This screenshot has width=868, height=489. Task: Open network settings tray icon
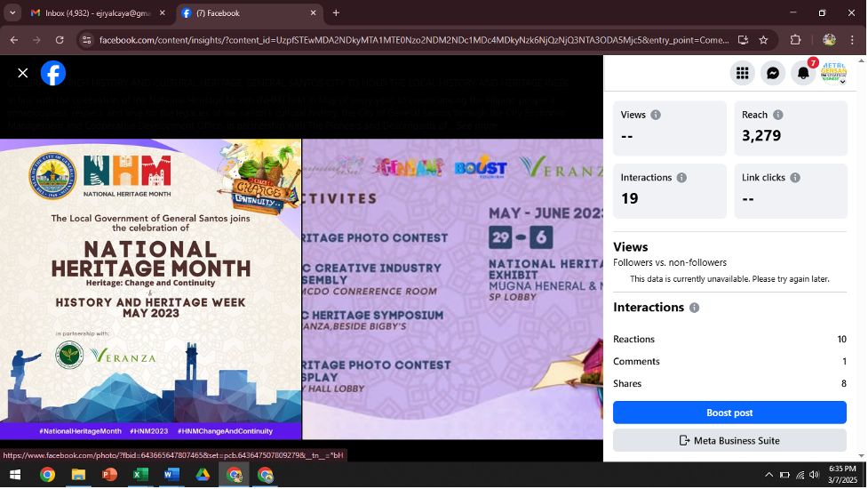tap(800, 475)
